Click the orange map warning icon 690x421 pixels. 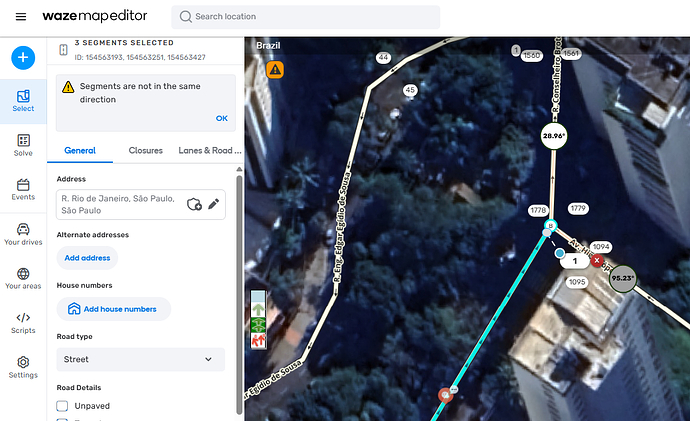pyautogui.click(x=275, y=70)
